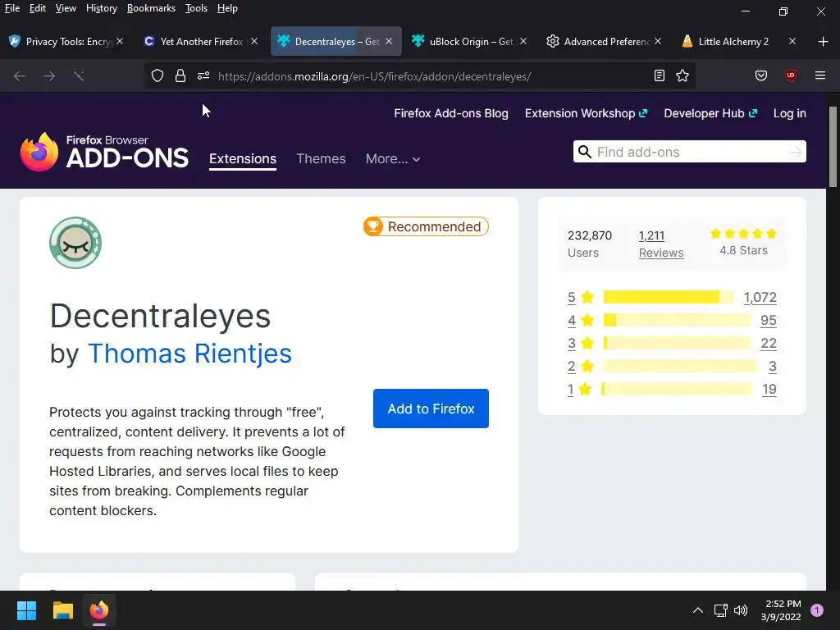Screen dimensions: 840x630
Task: Open File Explorer from taskbar
Action: [x=62, y=610]
